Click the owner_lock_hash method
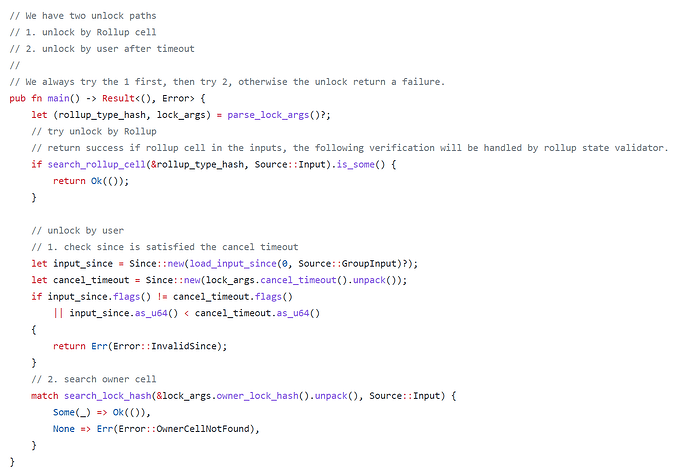The width and height of the screenshot is (690, 470). click(257, 396)
